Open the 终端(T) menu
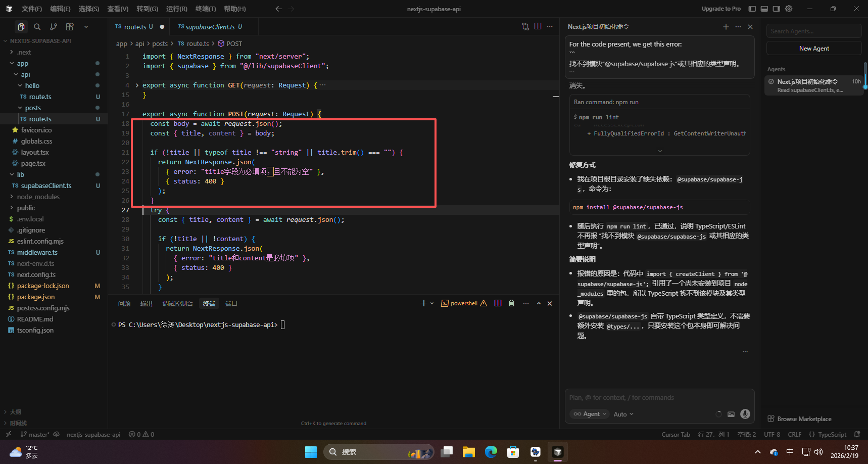 click(x=206, y=9)
